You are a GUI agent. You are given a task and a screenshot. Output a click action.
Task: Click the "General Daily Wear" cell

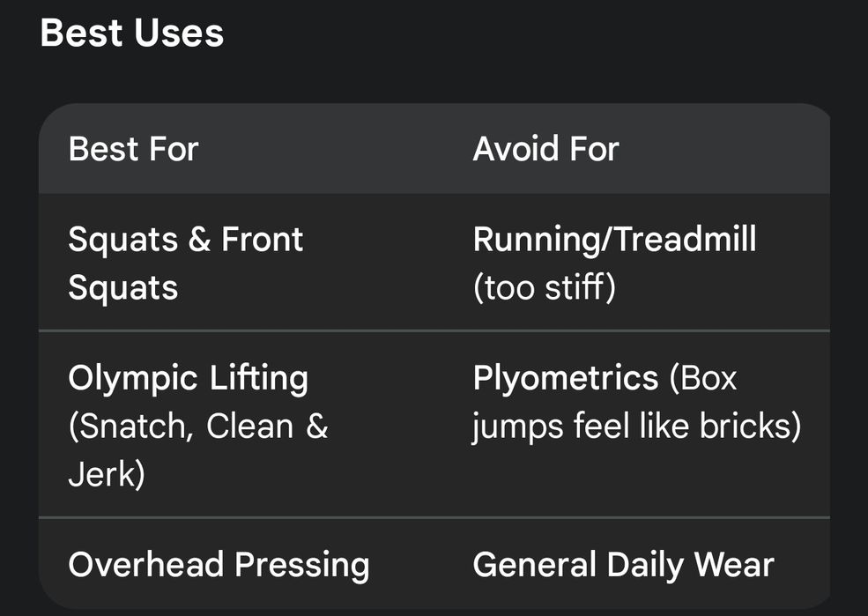(623, 565)
